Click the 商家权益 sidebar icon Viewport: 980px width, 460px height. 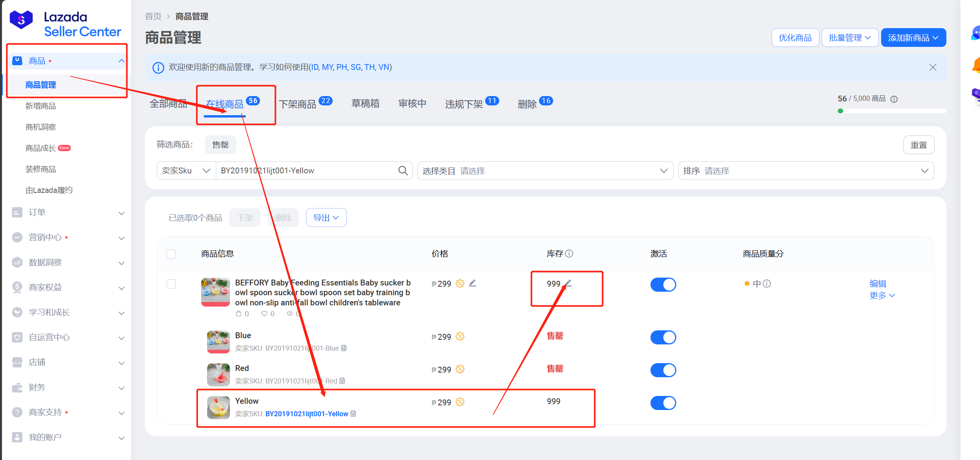[17, 287]
